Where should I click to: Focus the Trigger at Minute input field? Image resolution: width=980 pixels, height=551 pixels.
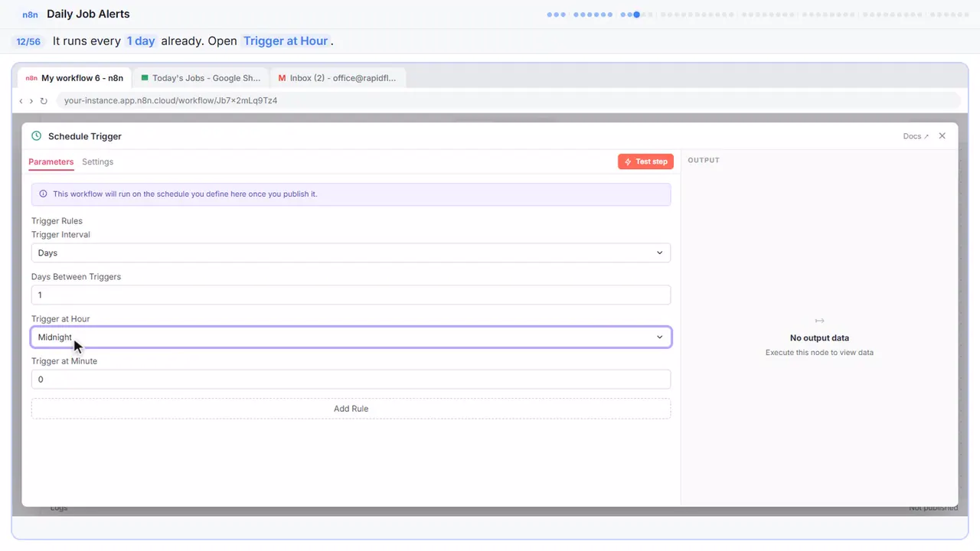351,380
